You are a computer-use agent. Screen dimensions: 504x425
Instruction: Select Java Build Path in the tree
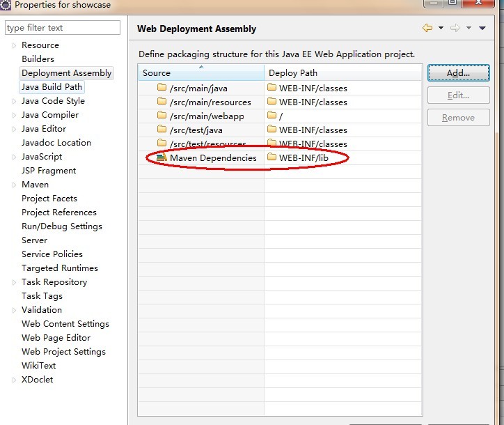[x=52, y=87]
